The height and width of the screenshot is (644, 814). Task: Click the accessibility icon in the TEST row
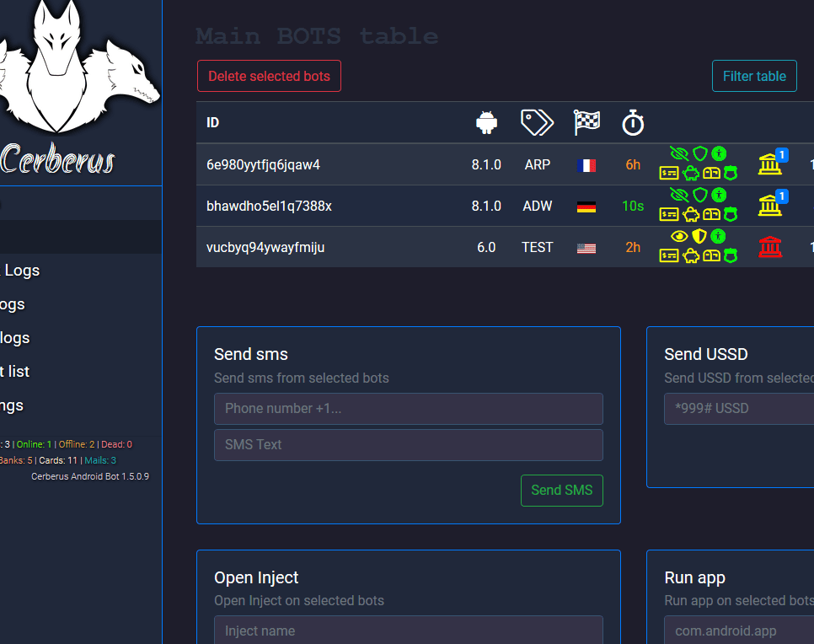[x=718, y=236]
